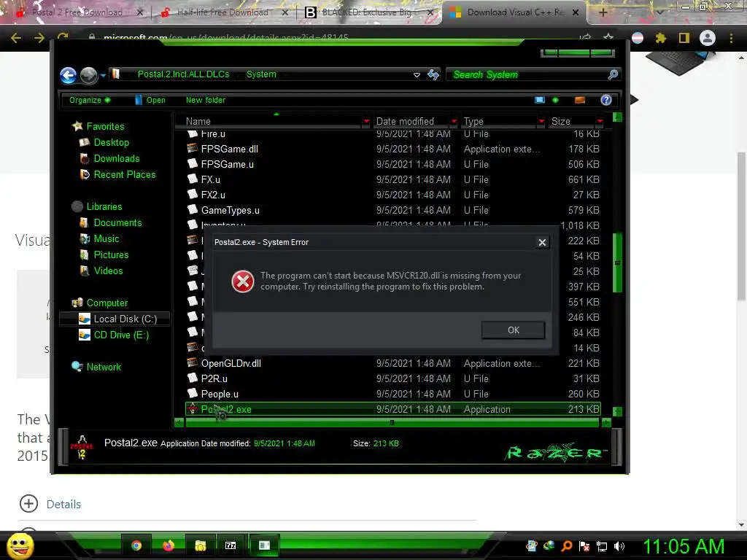Open Explorer help with the question mark icon
Viewport: 747px width, 560px height.
[x=606, y=100]
